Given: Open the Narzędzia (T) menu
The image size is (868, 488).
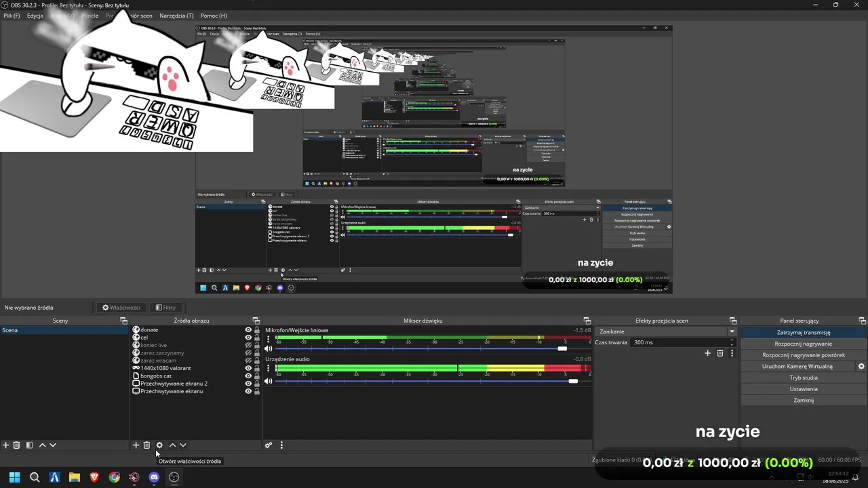Looking at the screenshot, I should (x=176, y=16).
